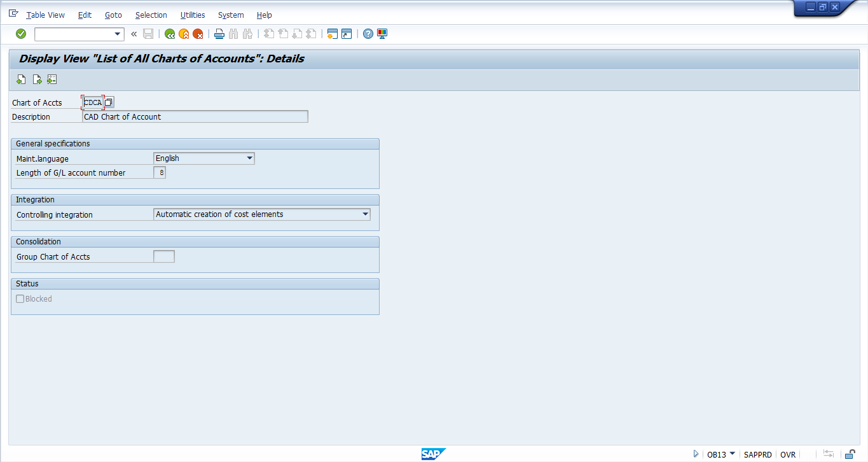868x462 pixels.
Task: Click the Find Next binoculars icon
Action: 247,34
